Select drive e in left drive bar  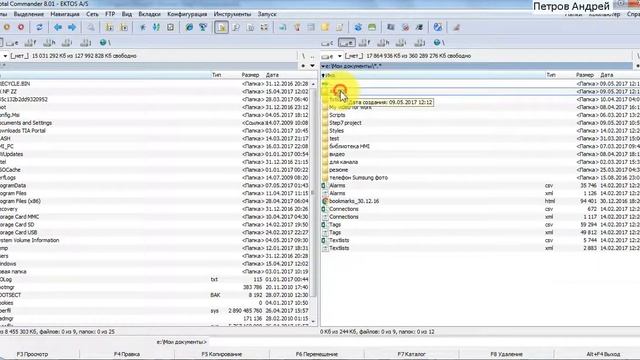(x=12, y=42)
